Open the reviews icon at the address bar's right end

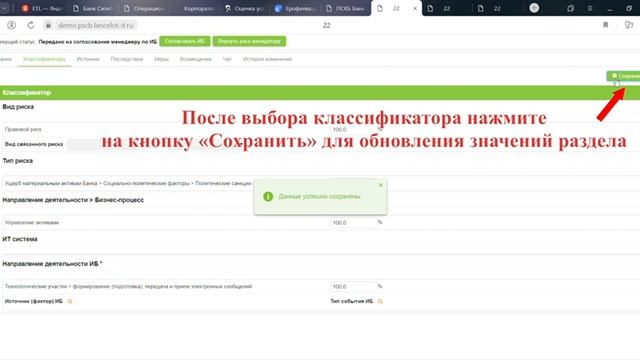tap(629, 25)
